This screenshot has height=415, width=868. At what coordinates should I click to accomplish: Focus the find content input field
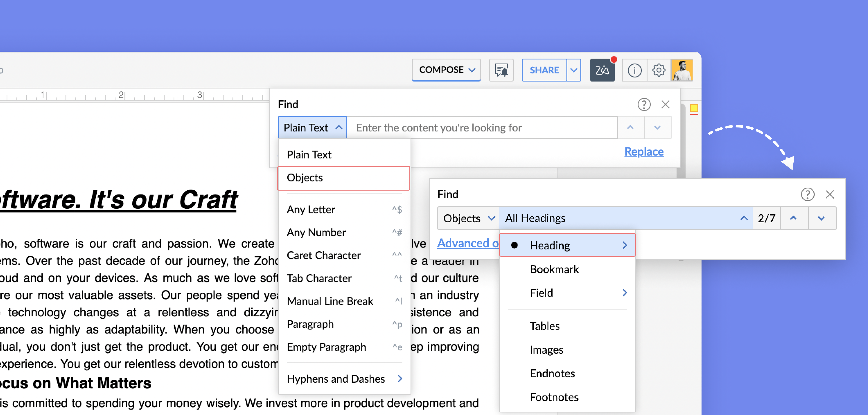482,127
